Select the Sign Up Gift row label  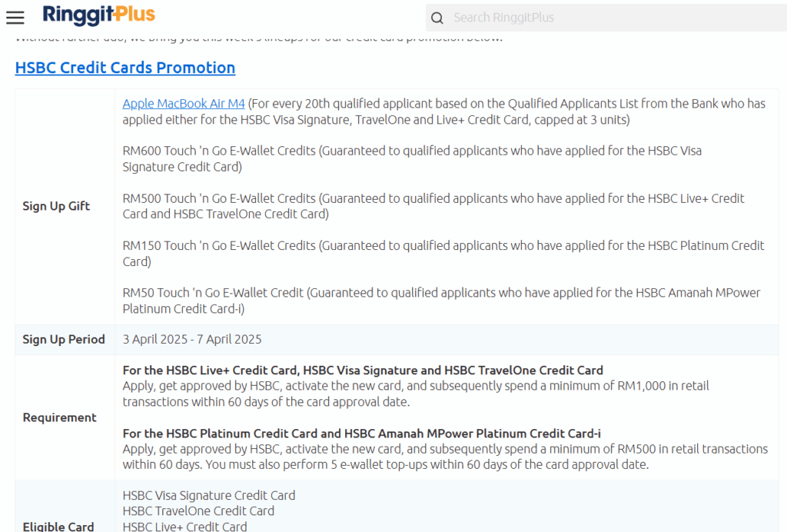click(x=56, y=206)
